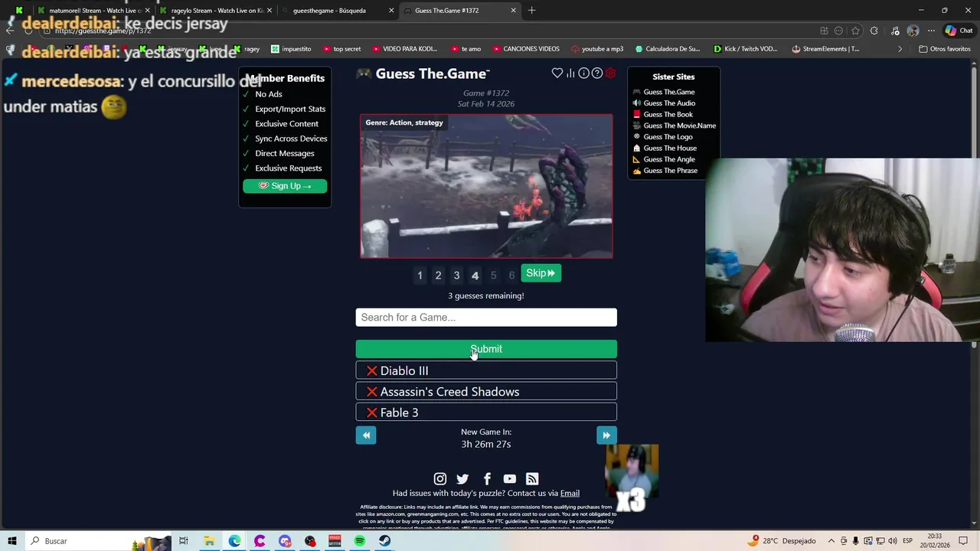The height and width of the screenshot is (551, 980).
Task: Open impuestito bookmark
Action: 291,49
